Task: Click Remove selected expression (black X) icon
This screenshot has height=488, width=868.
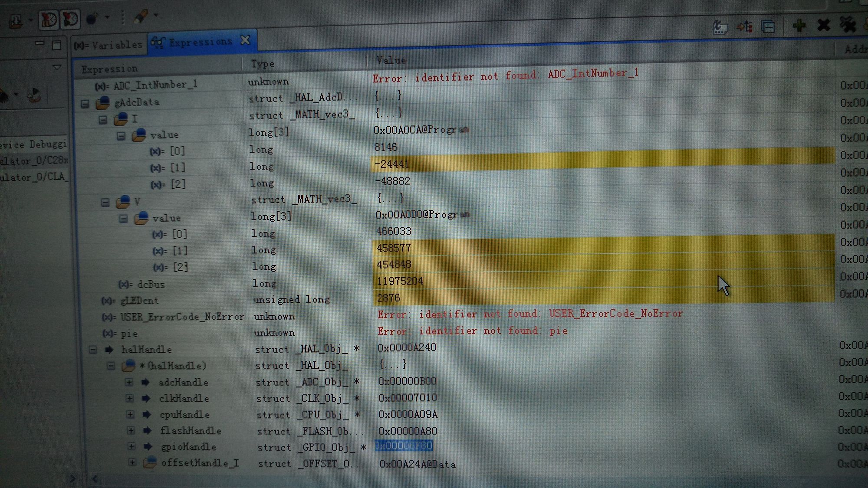Action: 823,25
